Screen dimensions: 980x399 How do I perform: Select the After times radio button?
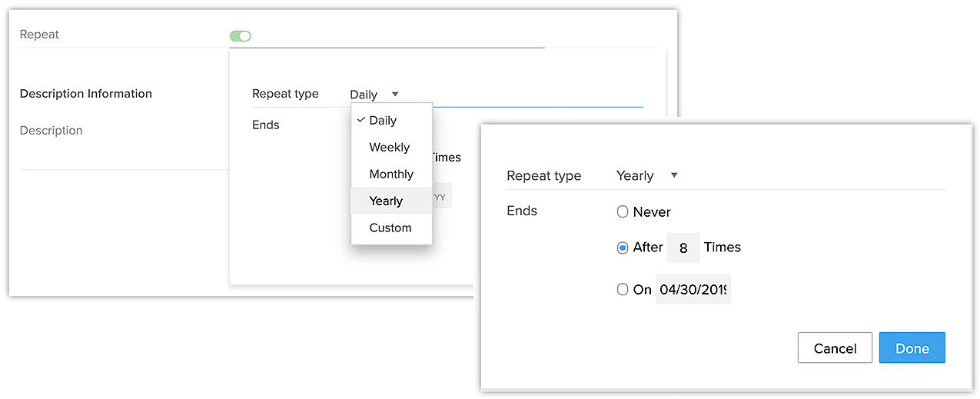623,248
